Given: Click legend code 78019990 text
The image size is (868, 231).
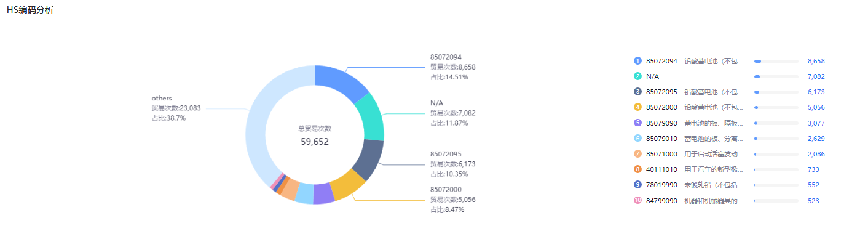Looking at the screenshot, I should (661, 184).
